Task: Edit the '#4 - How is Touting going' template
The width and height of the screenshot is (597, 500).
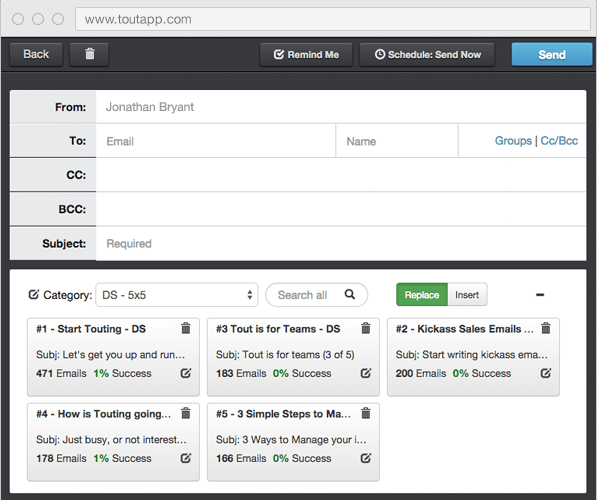Action: (x=186, y=458)
